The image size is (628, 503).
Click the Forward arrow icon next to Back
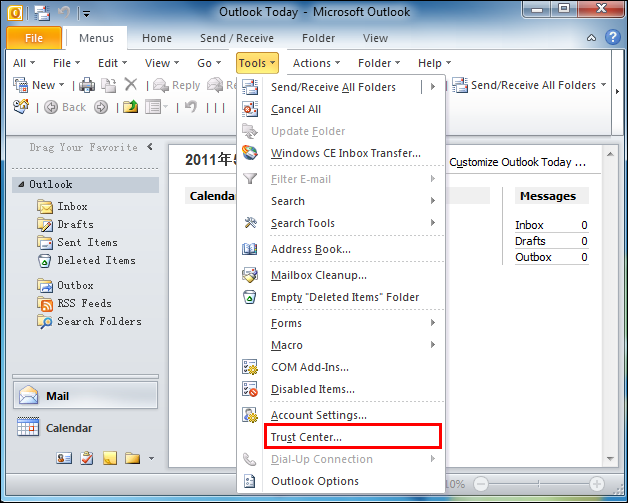coord(101,107)
